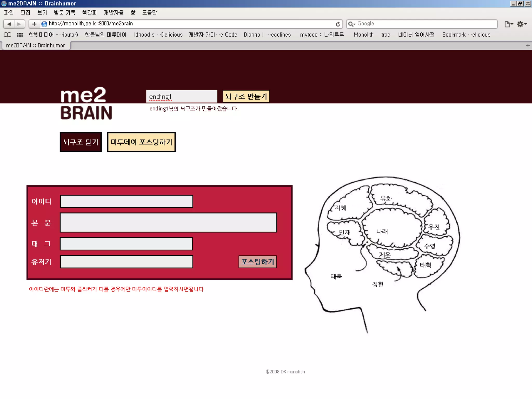Open the 편집 menu

click(x=25, y=12)
